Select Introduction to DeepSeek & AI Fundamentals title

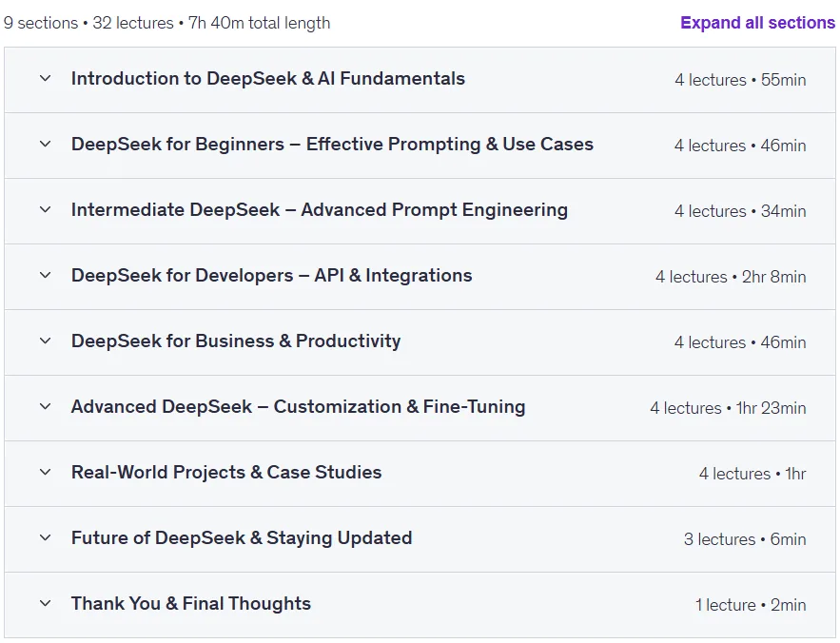(x=268, y=79)
